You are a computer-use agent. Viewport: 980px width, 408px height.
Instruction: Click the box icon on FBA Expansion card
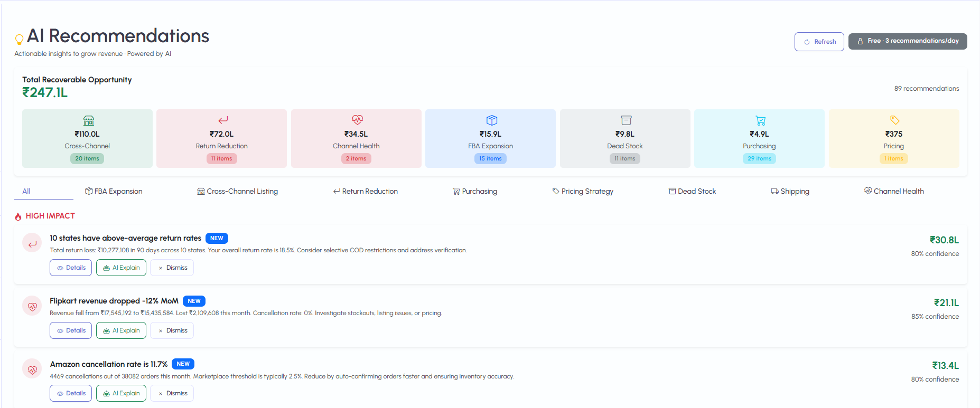[492, 120]
